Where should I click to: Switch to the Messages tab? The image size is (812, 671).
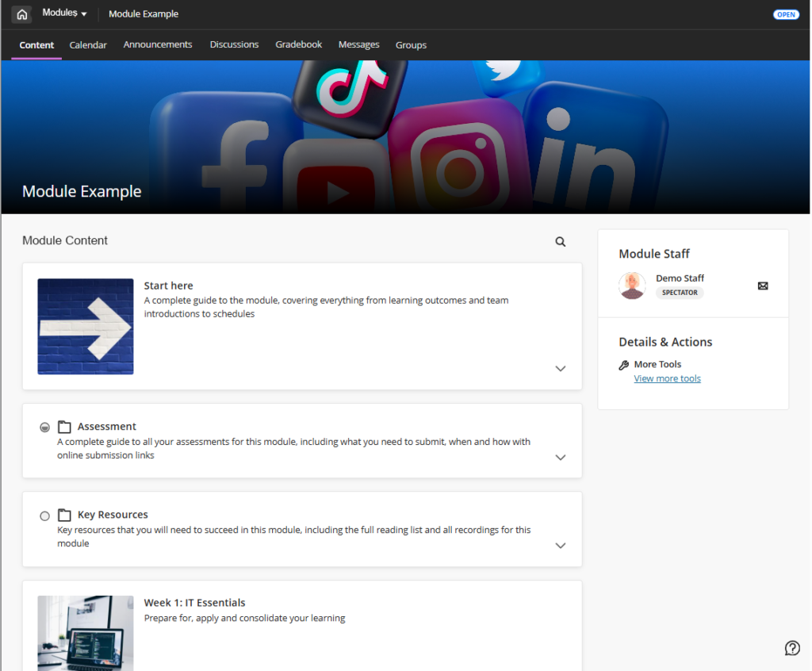[x=359, y=44]
